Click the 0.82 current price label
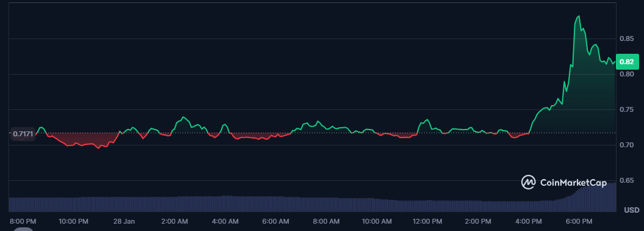The width and height of the screenshot is (644, 231). tap(627, 62)
